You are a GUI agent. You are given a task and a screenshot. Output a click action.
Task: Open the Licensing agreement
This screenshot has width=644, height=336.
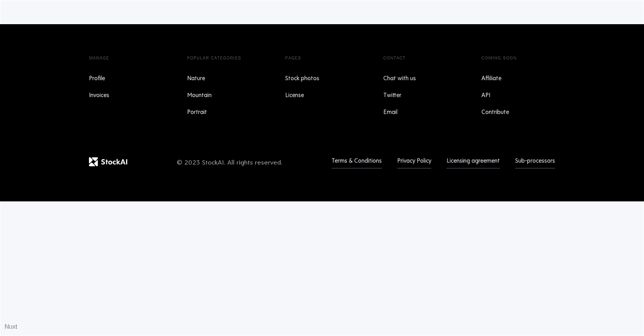point(473,161)
